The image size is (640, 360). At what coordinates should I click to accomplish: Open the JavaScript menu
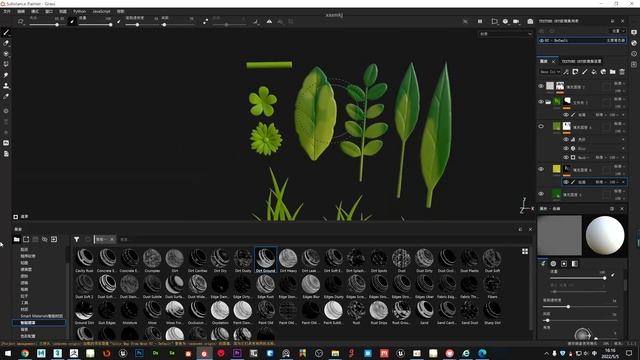[x=101, y=11]
